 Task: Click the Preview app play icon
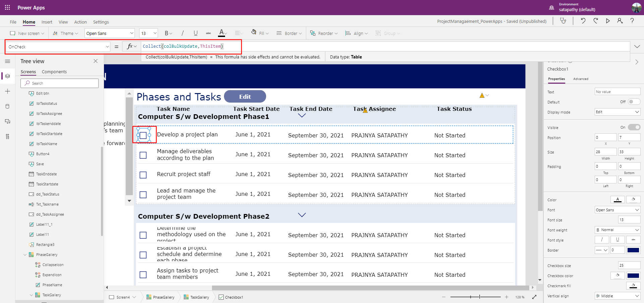pyautogui.click(x=608, y=21)
